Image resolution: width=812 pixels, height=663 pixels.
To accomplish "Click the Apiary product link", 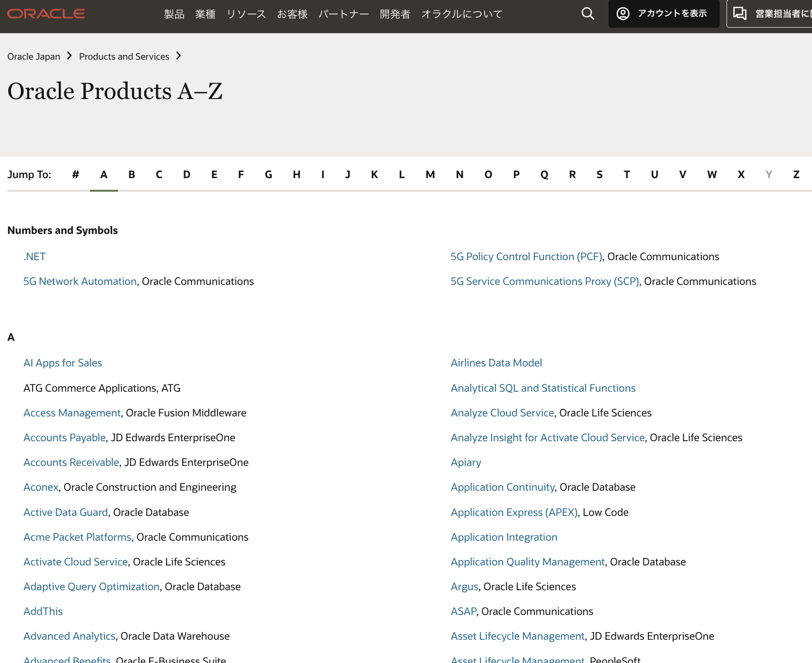I will click(x=466, y=462).
